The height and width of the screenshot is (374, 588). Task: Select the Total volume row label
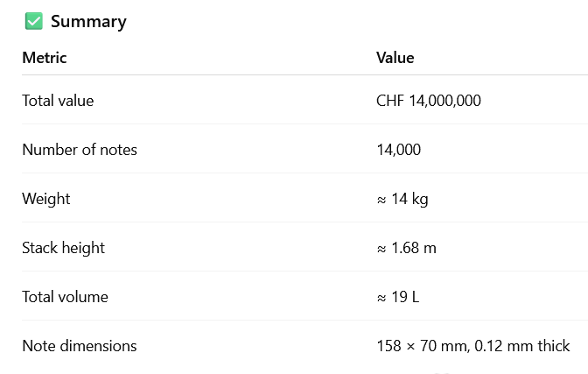65,297
